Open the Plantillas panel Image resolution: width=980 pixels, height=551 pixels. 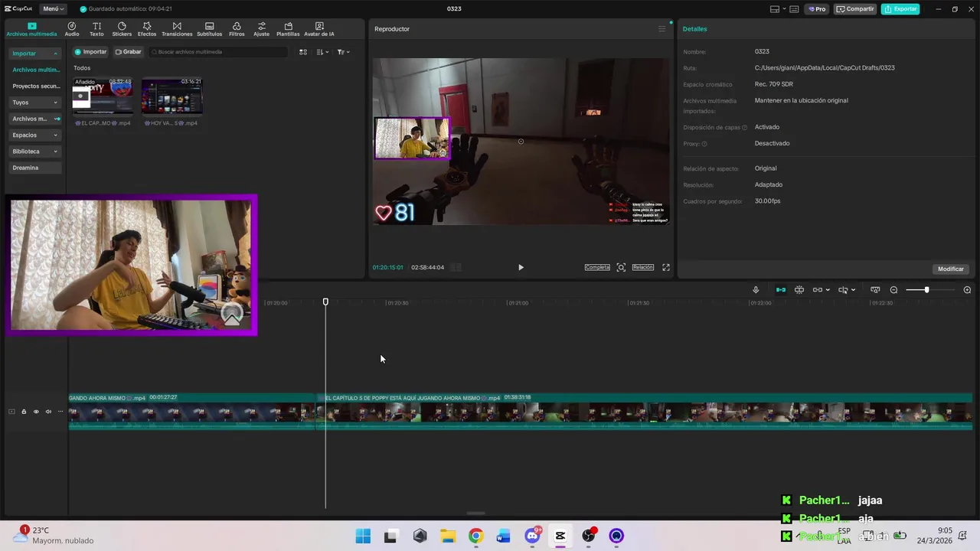click(x=288, y=29)
